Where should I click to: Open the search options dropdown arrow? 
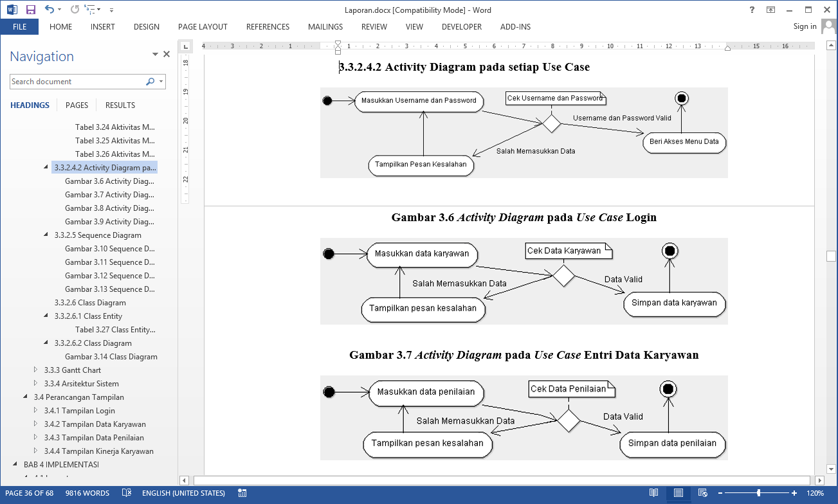161,82
